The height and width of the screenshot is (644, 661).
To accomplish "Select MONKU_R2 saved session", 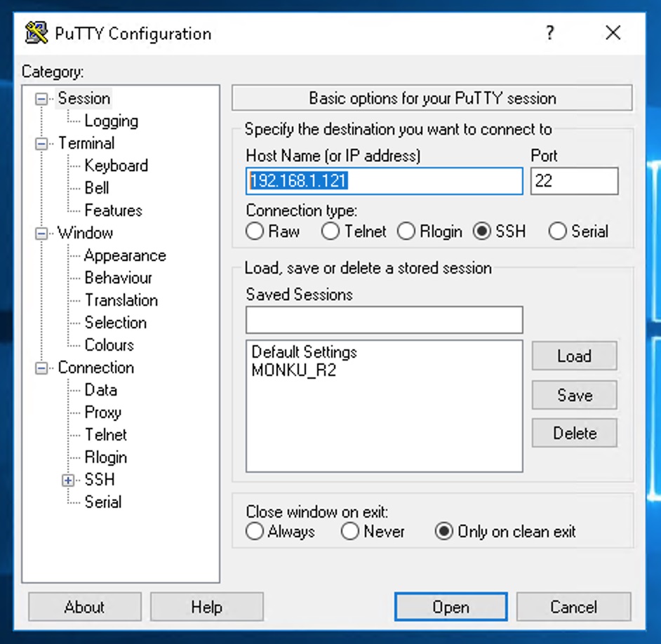I will [x=293, y=370].
